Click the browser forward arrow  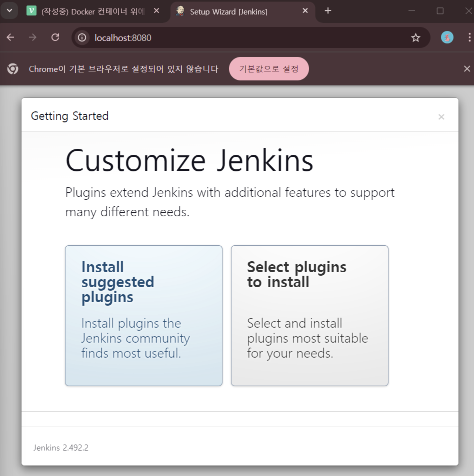(x=32, y=37)
